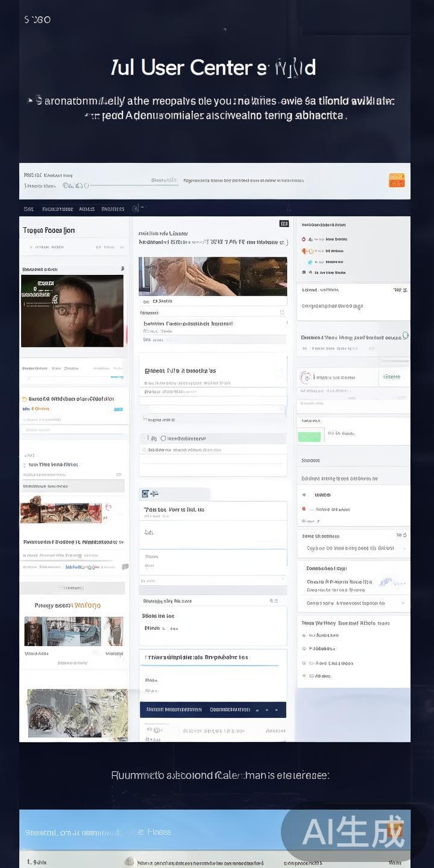Click the orange badge icon in the header bar

396,180
